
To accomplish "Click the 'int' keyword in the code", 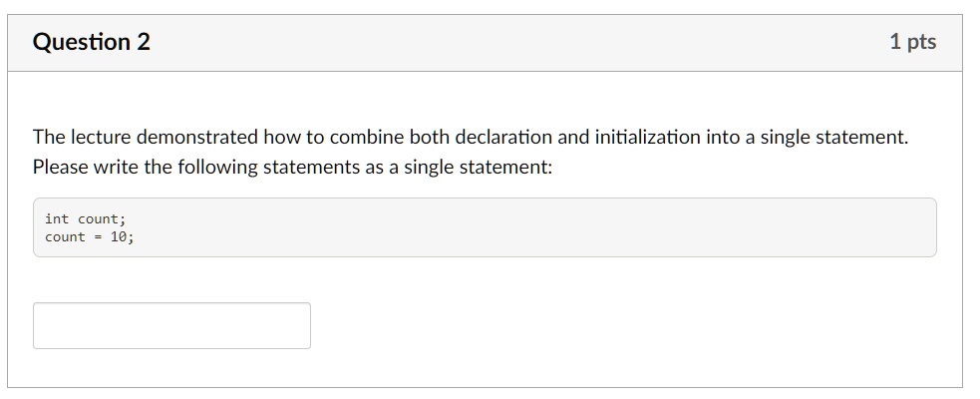I will point(57,218).
